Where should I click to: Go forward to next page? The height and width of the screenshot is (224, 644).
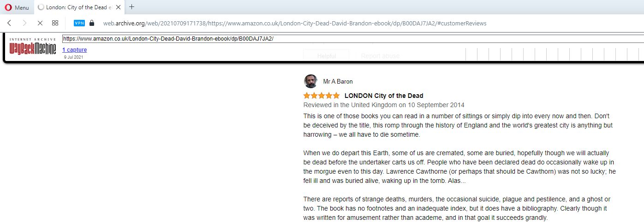tap(24, 23)
